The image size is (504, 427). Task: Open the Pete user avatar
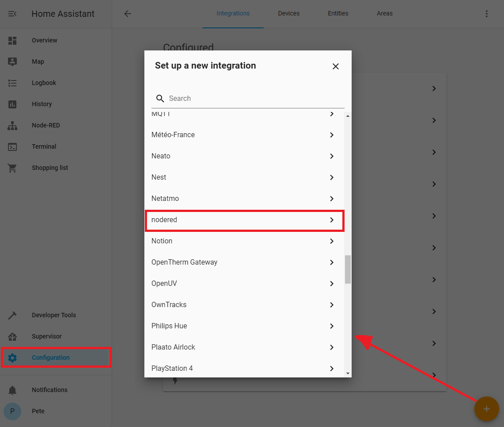(12, 411)
